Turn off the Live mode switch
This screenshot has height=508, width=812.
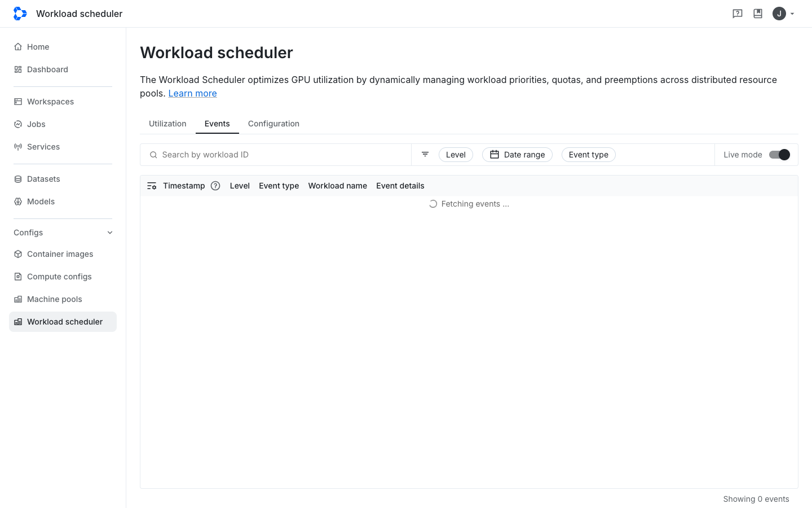coord(779,155)
